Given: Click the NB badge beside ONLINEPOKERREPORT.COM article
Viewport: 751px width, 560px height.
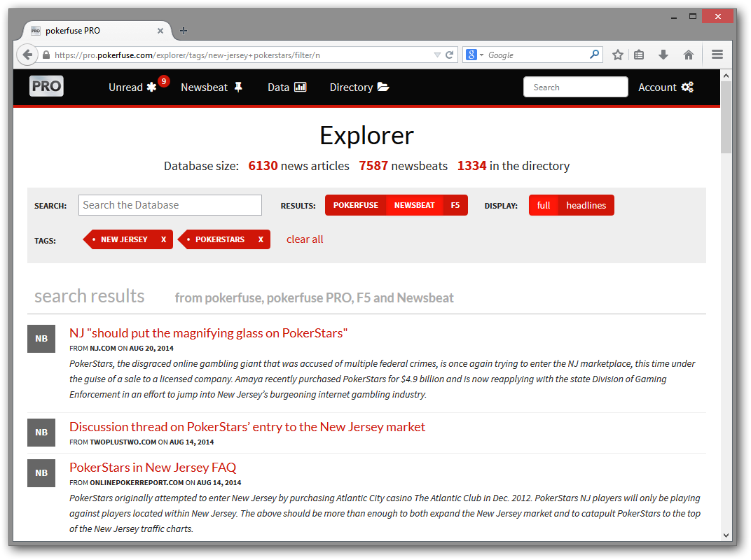Looking at the screenshot, I should (x=41, y=473).
